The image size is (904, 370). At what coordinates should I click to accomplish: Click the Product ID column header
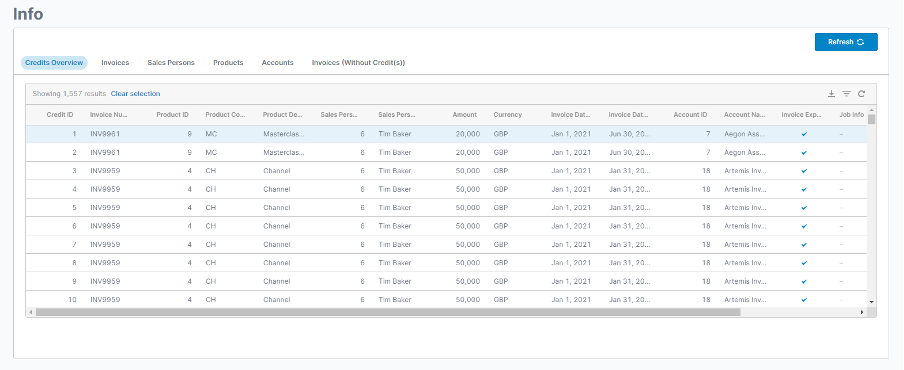click(x=172, y=115)
